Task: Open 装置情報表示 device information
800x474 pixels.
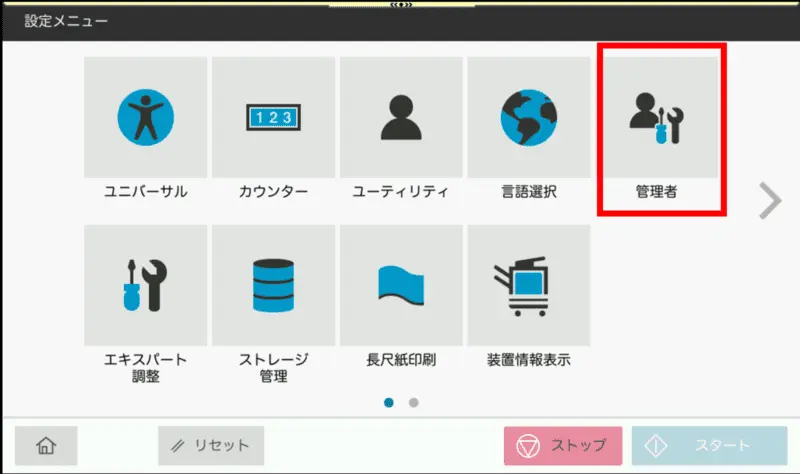Action: [x=528, y=285]
